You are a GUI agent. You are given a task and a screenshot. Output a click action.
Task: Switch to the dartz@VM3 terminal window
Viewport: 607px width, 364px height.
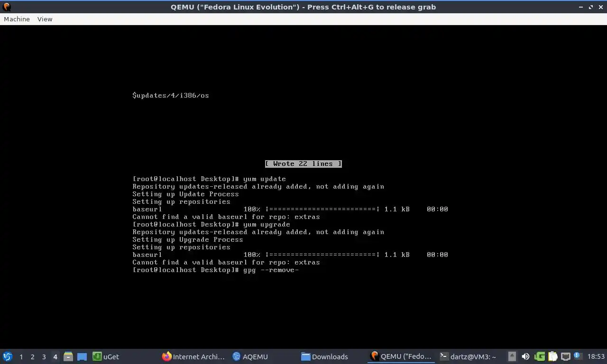tap(468, 356)
